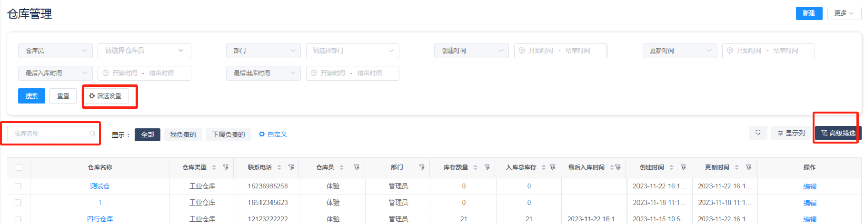Open the filter icon on 创建时间 column

[683, 167]
